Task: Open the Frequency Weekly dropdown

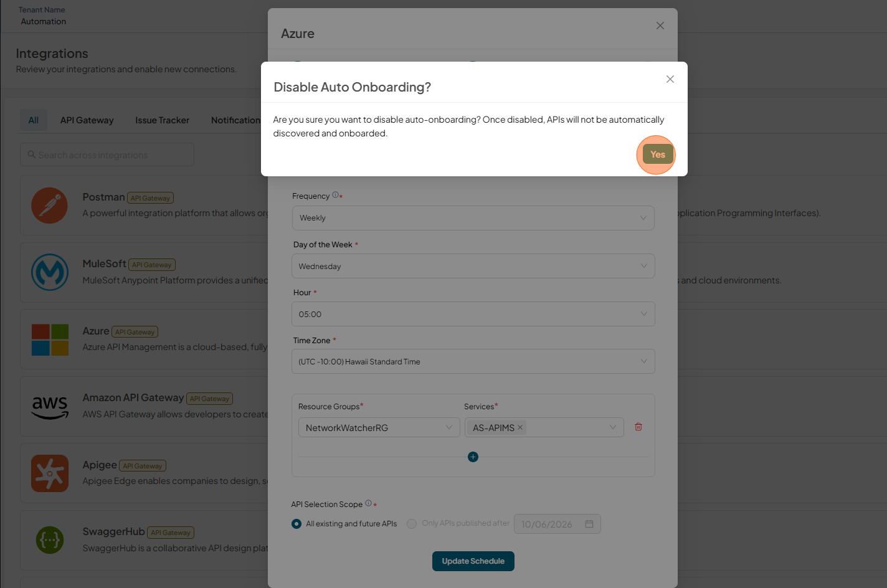Action: point(473,218)
